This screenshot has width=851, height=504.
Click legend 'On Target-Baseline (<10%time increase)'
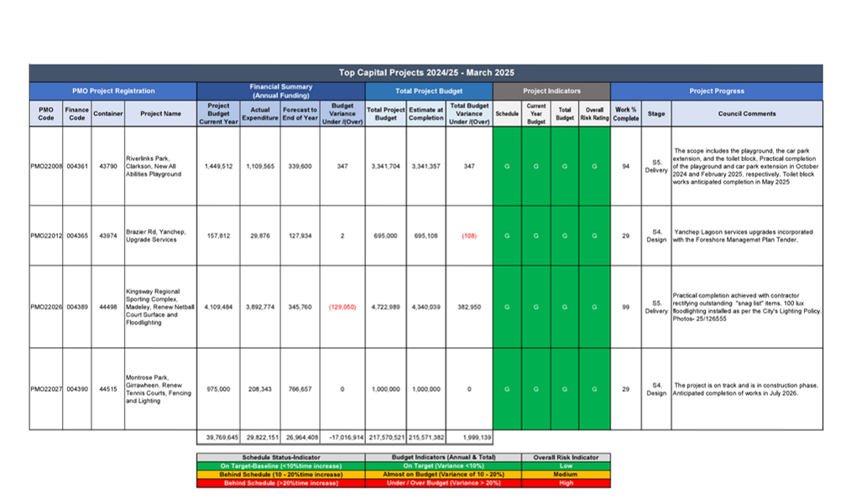(280, 466)
